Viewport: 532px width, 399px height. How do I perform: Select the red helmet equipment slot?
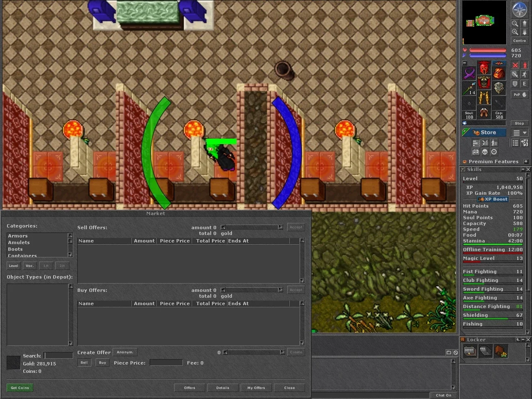point(484,68)
